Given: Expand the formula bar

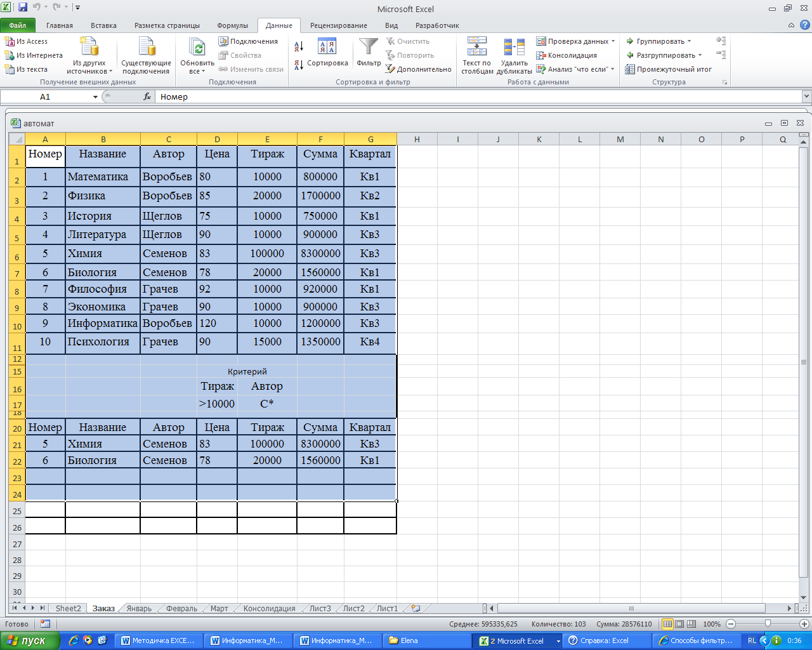Looking at the screenshot, I should [806, 96].
